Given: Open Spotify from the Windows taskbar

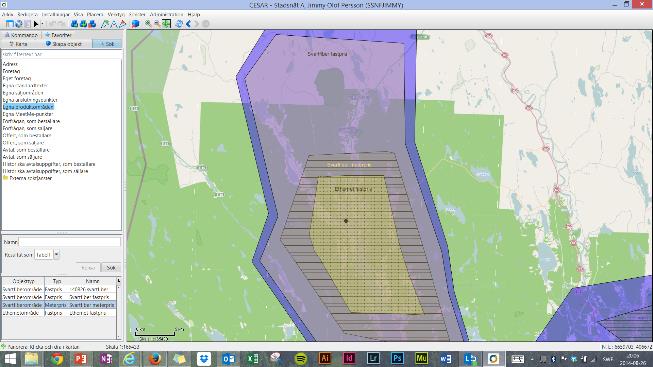Looking at the screenshot, I should pos(301,358).
